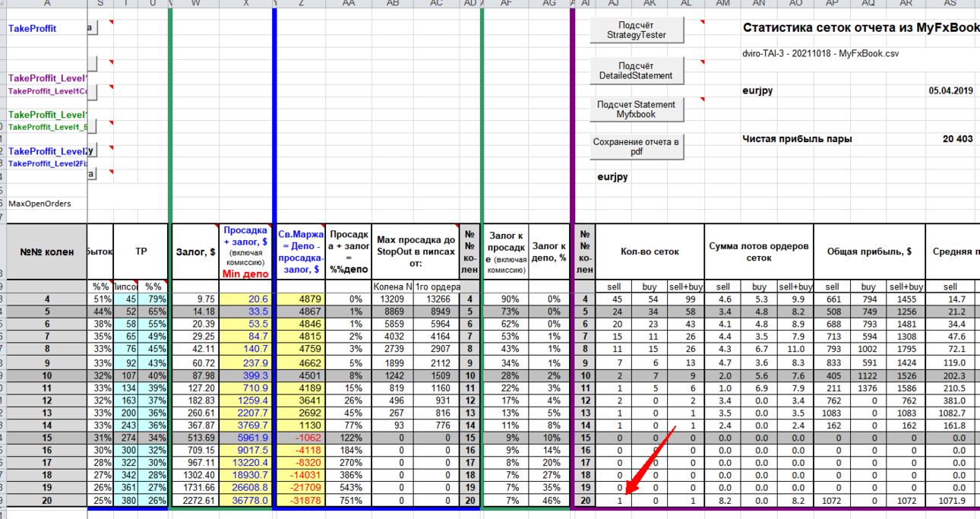This screenshot has height=519, width=980.
Task: Select column header Z
Action: pyautogui.click(x=300, y=4)
